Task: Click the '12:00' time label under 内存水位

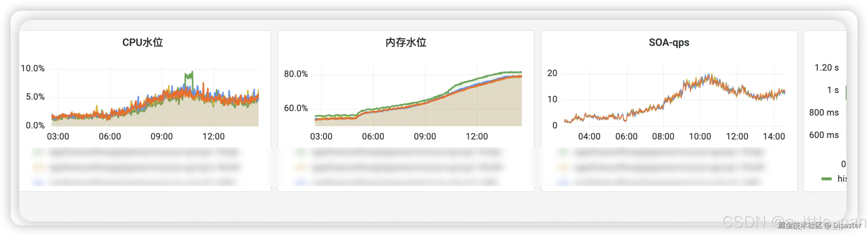Action: tap(477, 136)
